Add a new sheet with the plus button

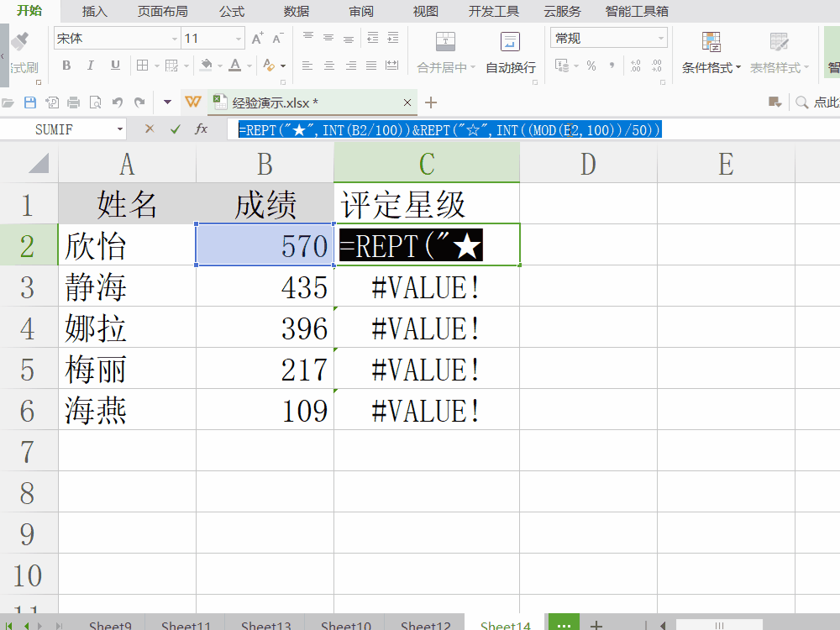coord(596,624)
